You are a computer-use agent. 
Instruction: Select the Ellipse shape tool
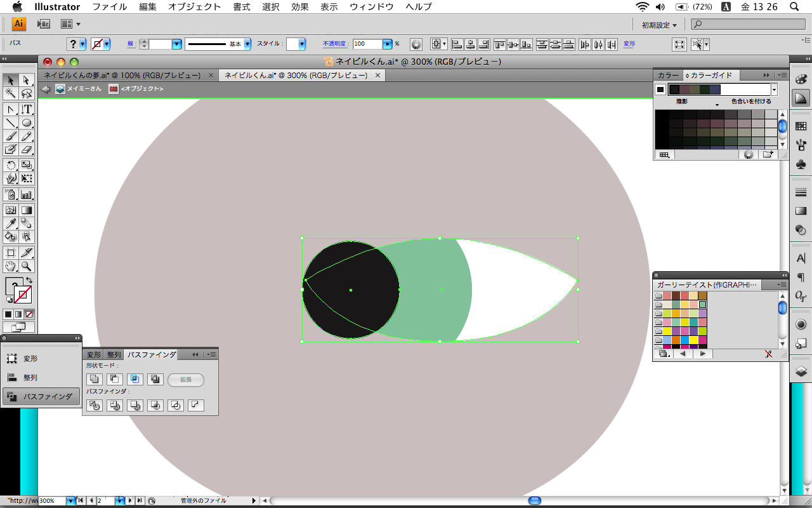pyautogui.click(x=27, y=123)
